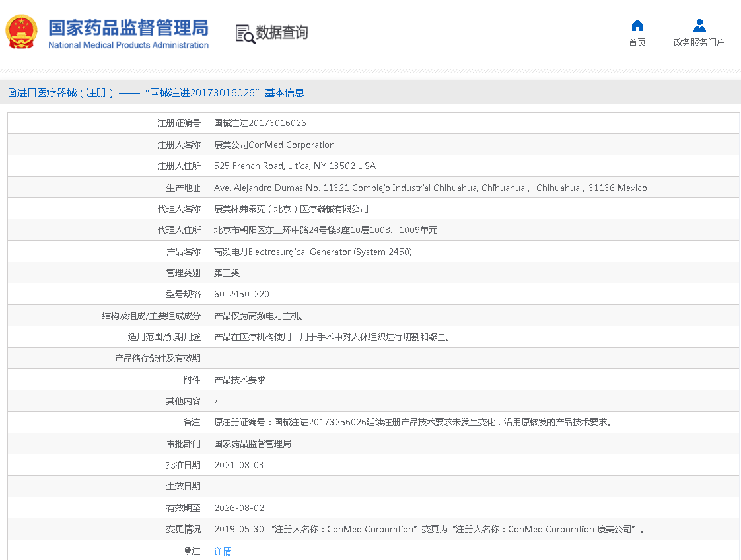Select registration number 国械注进20173016026 cell
Image resolution: width=741 pixels, height=560 pixels.
click(260, 123)
